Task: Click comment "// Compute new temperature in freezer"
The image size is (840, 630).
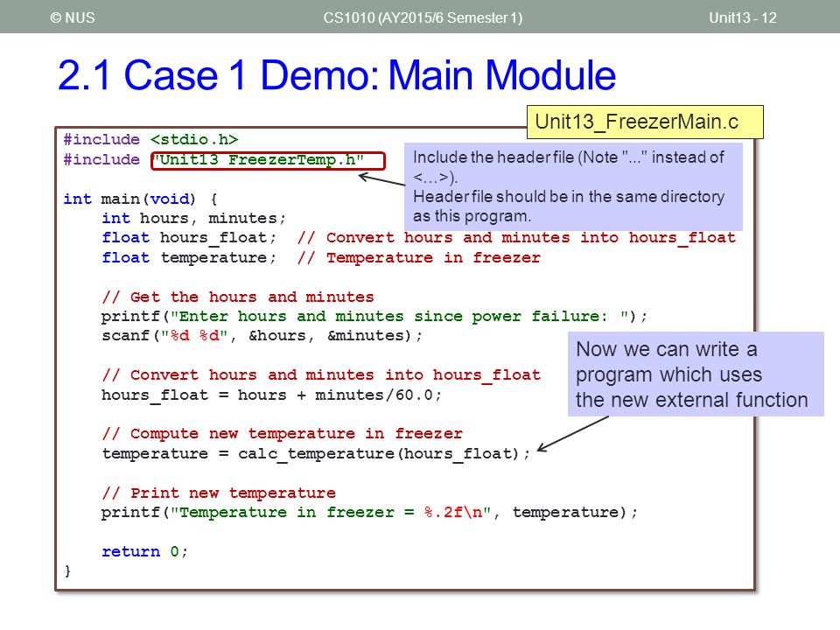Action: [x=282, y=433]
